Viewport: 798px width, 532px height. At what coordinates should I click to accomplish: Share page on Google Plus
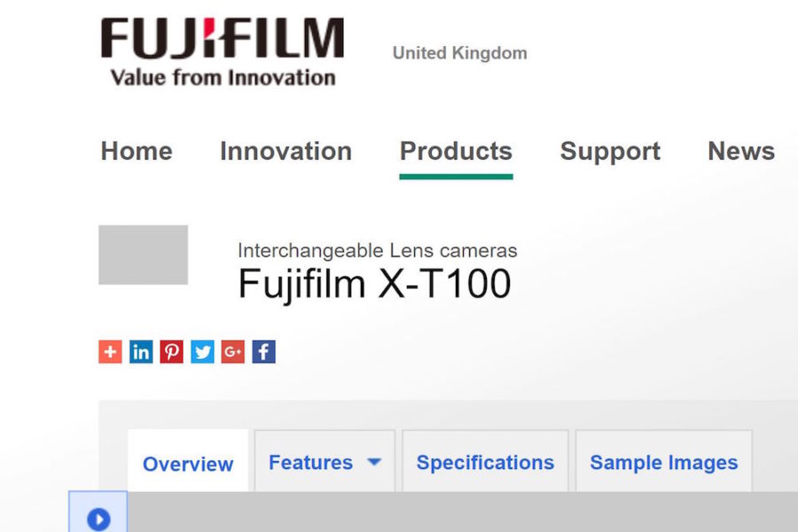coord(233,352)
